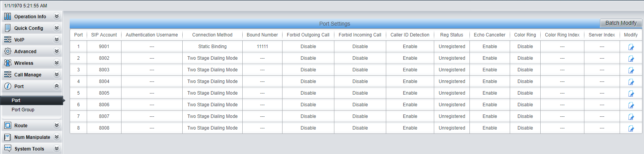
Task: Click the System Tools chat icon
Action: point(7,149)
